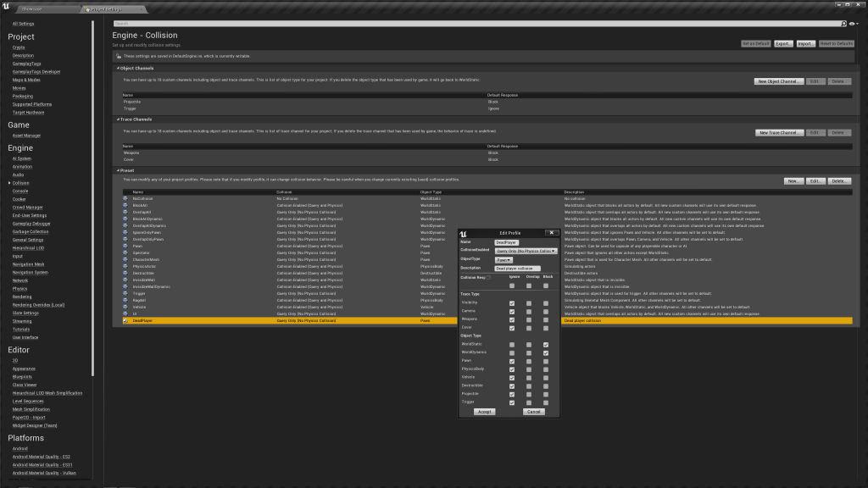Image resolution: width=868 pixels, height=488 pixels.
Task: Click Accept in Edit Profile dialog
Action: 484,412
